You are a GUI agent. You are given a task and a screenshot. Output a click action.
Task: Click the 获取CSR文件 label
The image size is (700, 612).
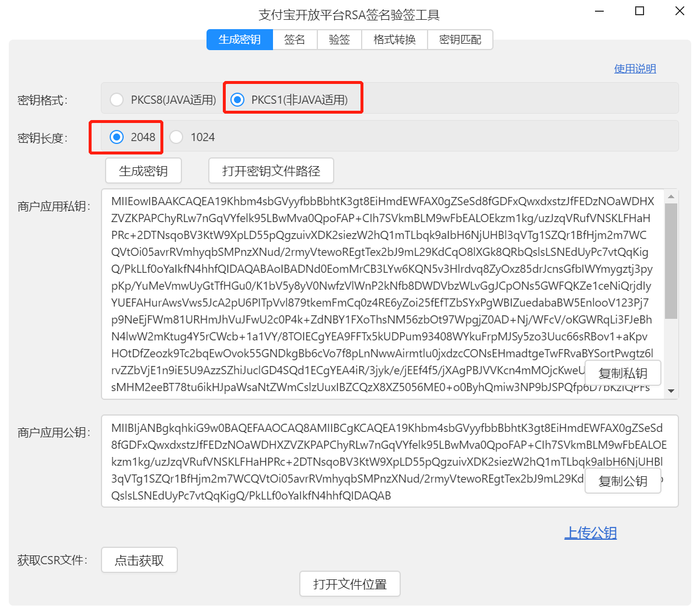coord(52,560)
